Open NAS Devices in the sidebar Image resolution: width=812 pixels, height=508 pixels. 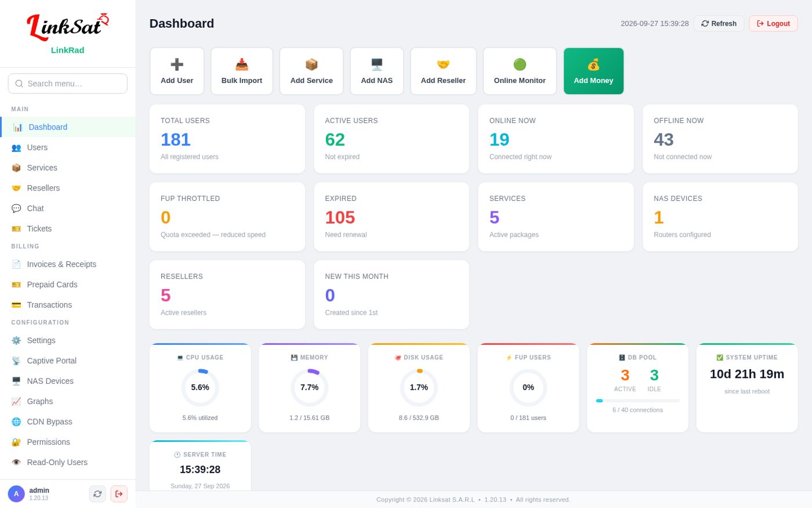tap(68, 381)
